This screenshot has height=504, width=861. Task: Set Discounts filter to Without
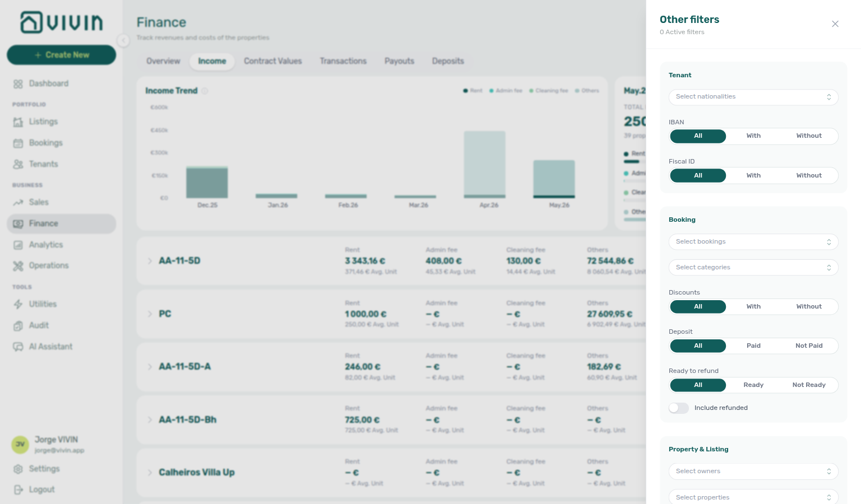[x=809, y=307]
